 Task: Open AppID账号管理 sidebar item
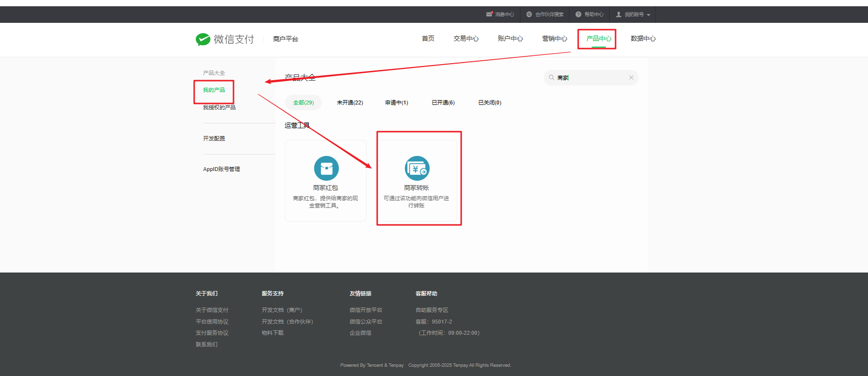click(x=221, y=169)
